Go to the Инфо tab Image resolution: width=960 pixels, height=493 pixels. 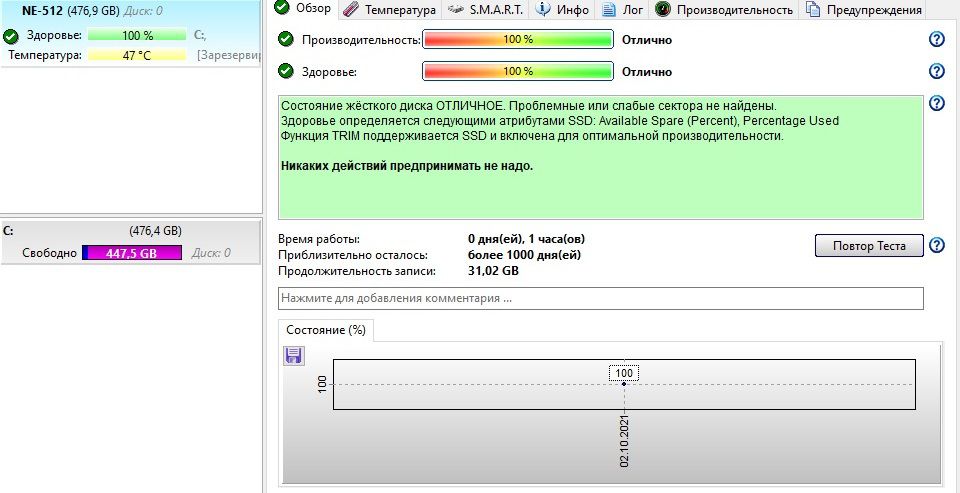(564, 10)
